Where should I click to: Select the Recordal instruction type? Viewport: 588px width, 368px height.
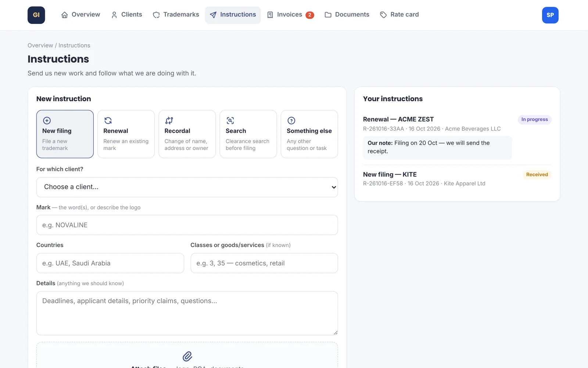pyautogui.click(x=187, y=134)
